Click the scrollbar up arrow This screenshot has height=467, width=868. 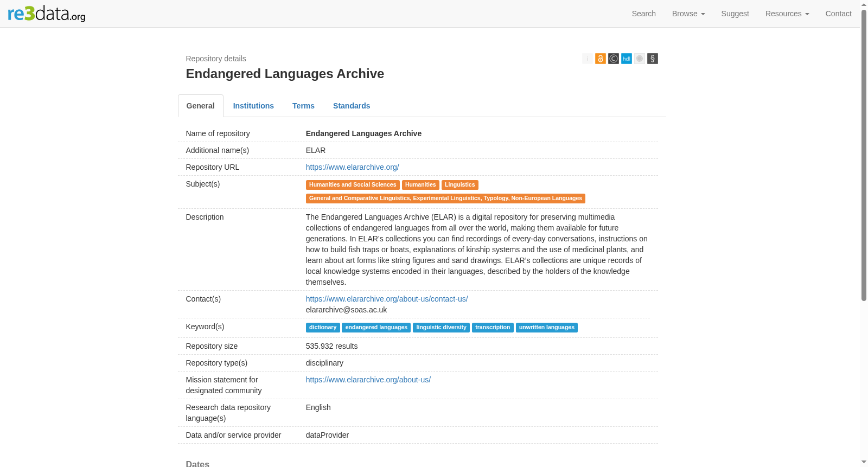point(864,4)
